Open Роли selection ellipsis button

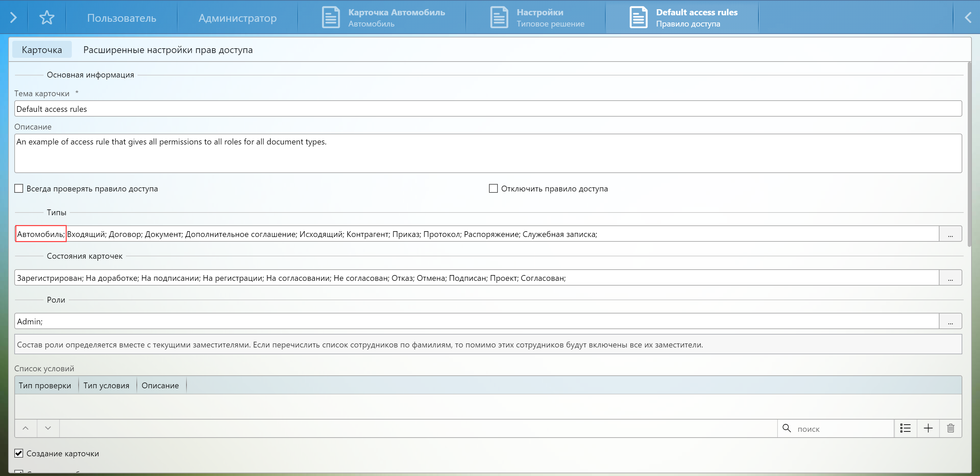coord(950,322)
